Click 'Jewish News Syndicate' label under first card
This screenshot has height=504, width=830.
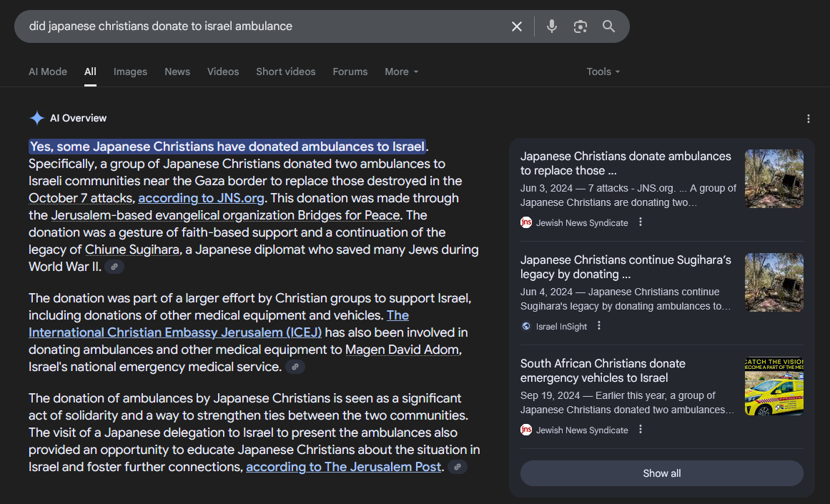[582, 223]
